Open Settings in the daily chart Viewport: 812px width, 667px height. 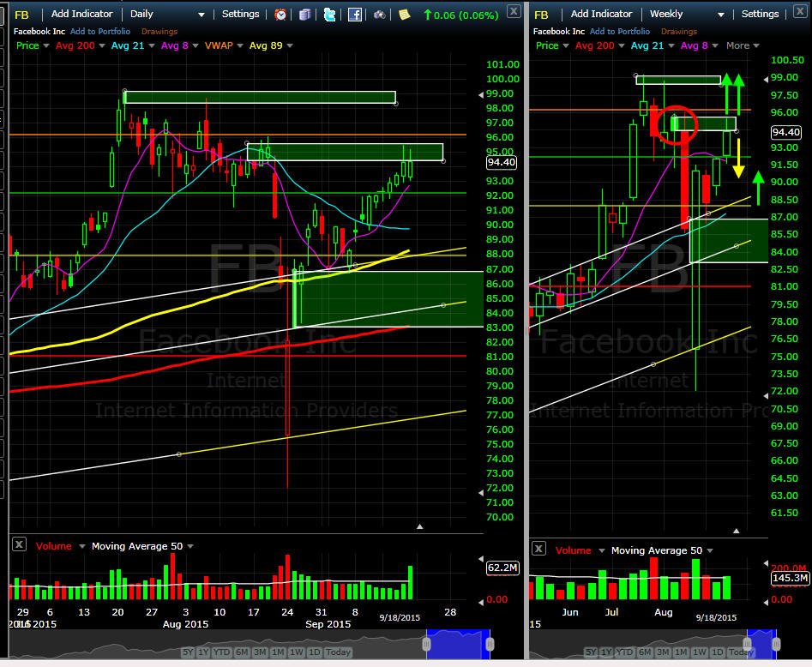click(x=240, y=14)
